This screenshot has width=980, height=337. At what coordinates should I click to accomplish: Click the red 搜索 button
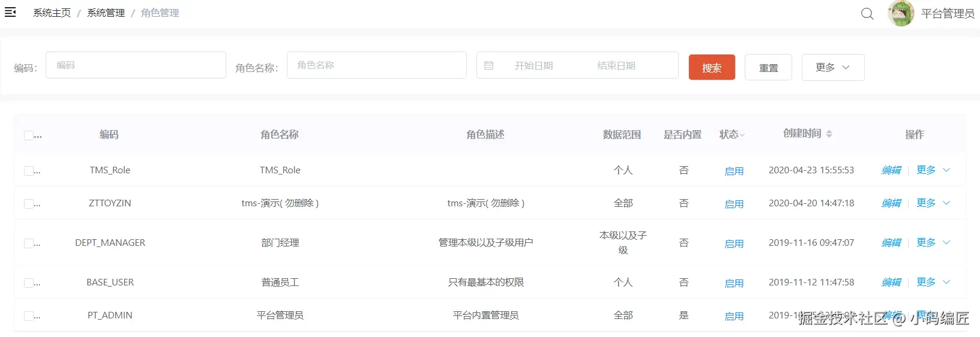pos(712,67)
